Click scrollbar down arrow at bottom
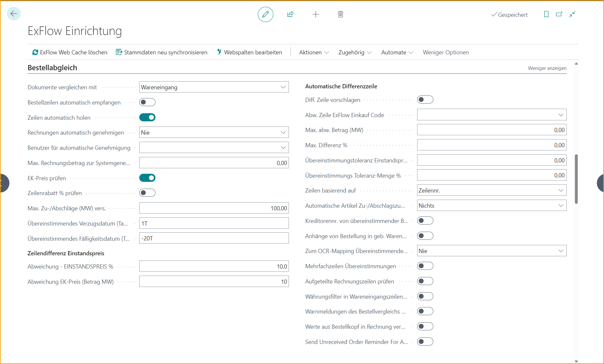 tap(576, 361)
